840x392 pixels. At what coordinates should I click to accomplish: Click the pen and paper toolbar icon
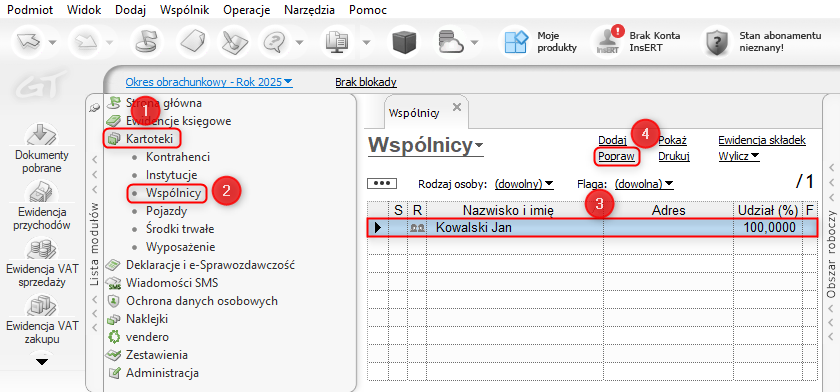tap(234, 41)
